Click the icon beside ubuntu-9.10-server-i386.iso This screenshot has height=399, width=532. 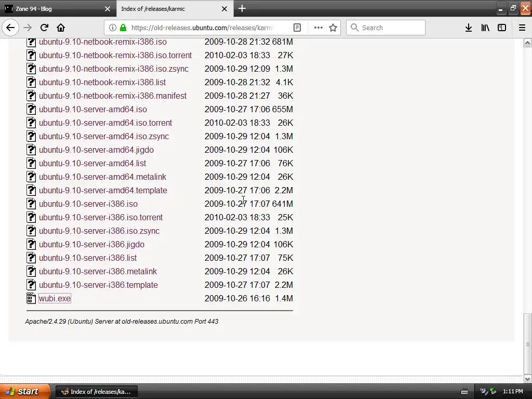(x=31, y=204)
